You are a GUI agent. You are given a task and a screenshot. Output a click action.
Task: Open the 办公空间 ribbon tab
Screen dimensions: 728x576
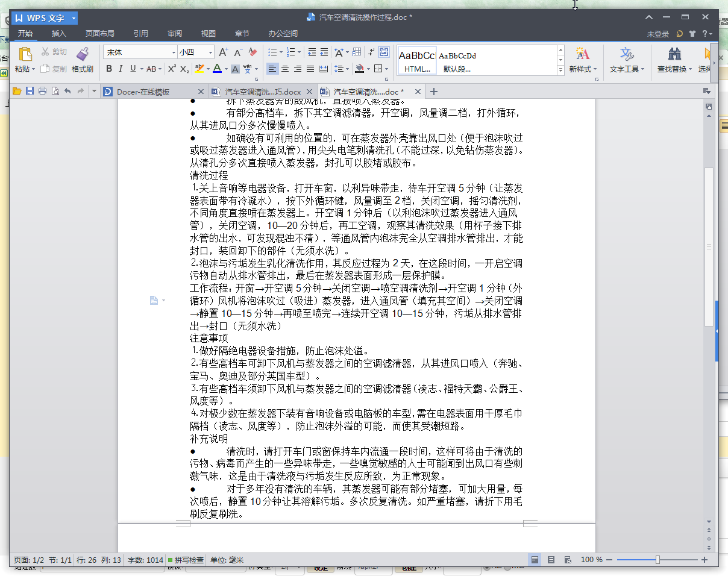click(283, 34)
